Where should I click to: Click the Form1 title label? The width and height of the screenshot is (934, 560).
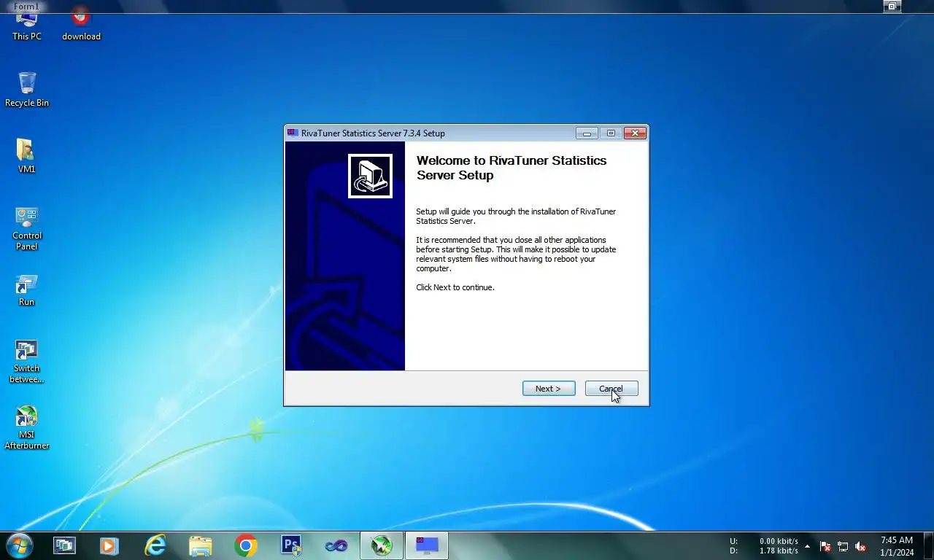tap(26, 6)
